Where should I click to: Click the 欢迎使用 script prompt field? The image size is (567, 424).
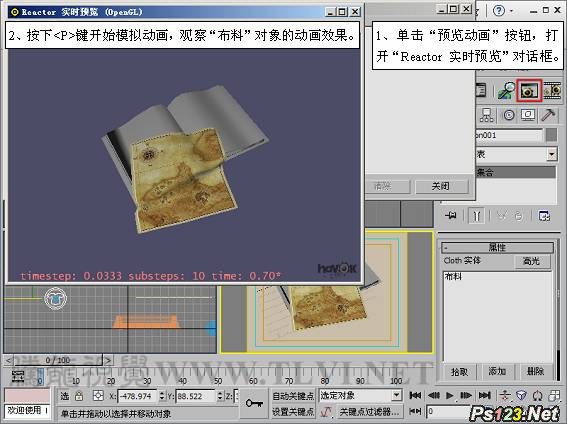pyautogui.click(x=27, y=411)
